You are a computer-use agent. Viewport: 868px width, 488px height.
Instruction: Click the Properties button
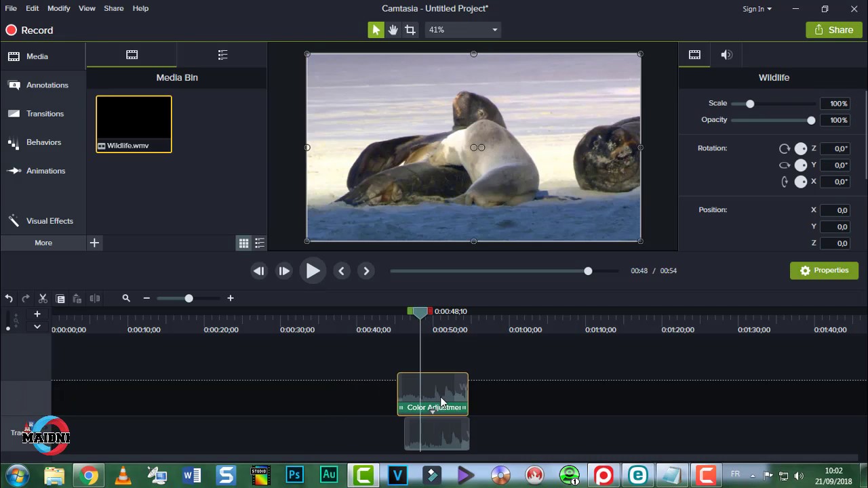pyautogui.click(x=824, y=270)
